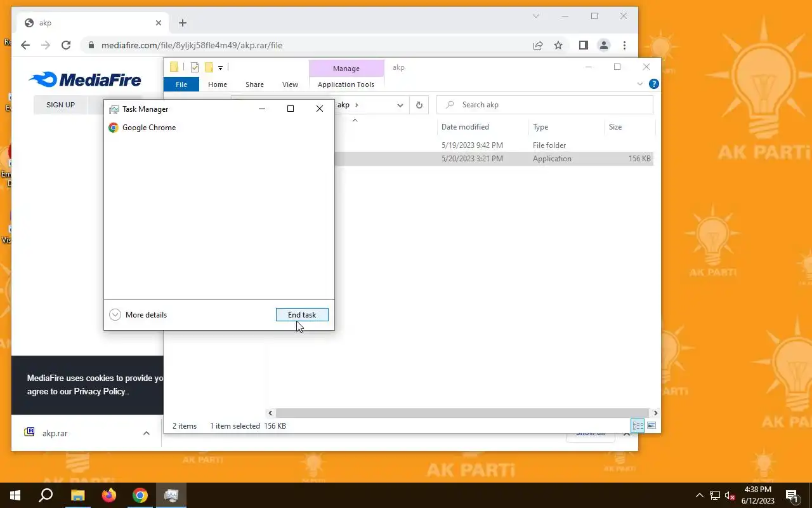The image size is (812, 508).
Task: Click Explorer Properties quick access icon
Action: [195, 67]
